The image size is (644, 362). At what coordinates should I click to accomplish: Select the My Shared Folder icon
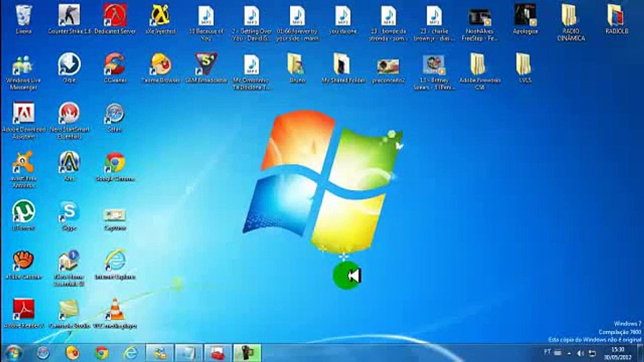point(343,68)
